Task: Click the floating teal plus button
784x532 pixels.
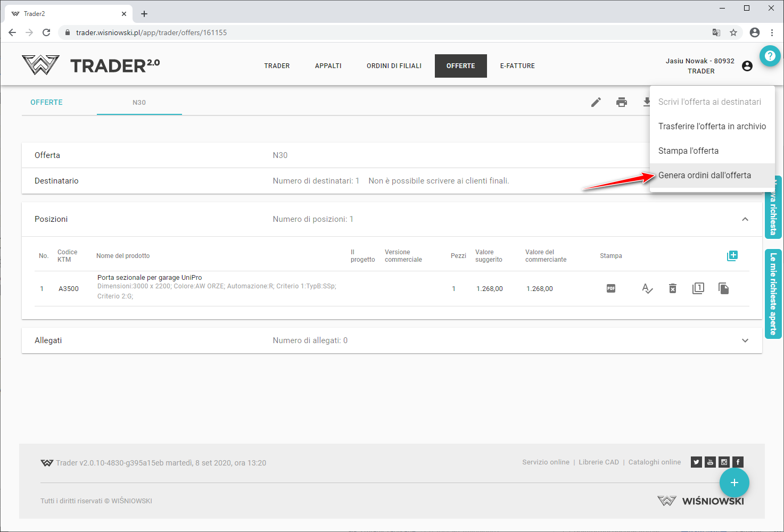Action: coord(734,483)
